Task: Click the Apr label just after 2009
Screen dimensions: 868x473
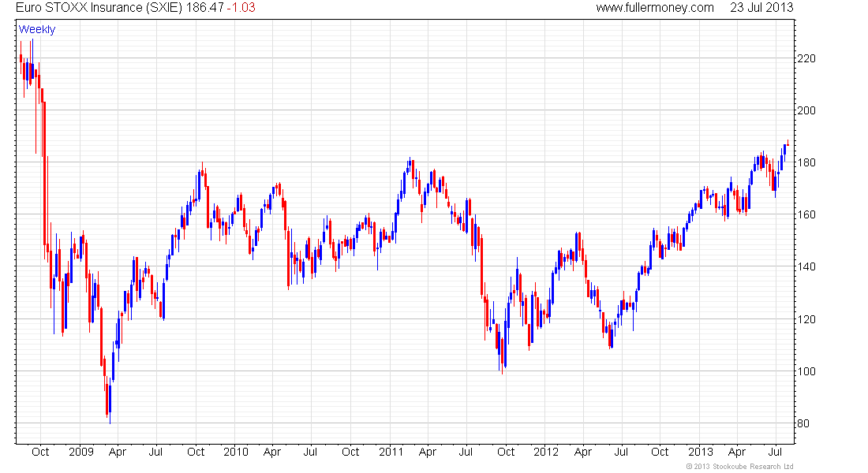Action: 118,452
